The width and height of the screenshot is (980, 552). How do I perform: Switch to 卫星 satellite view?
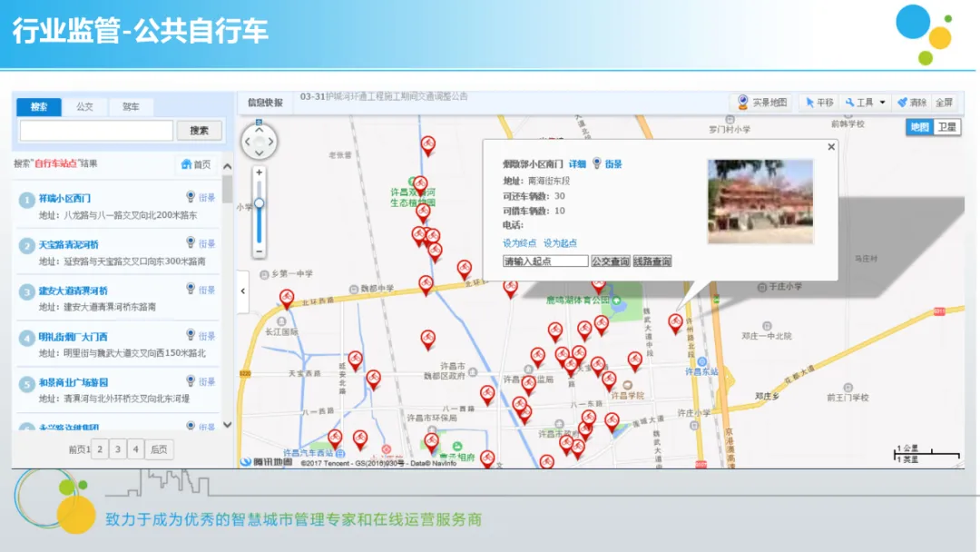tap(946, 127)
